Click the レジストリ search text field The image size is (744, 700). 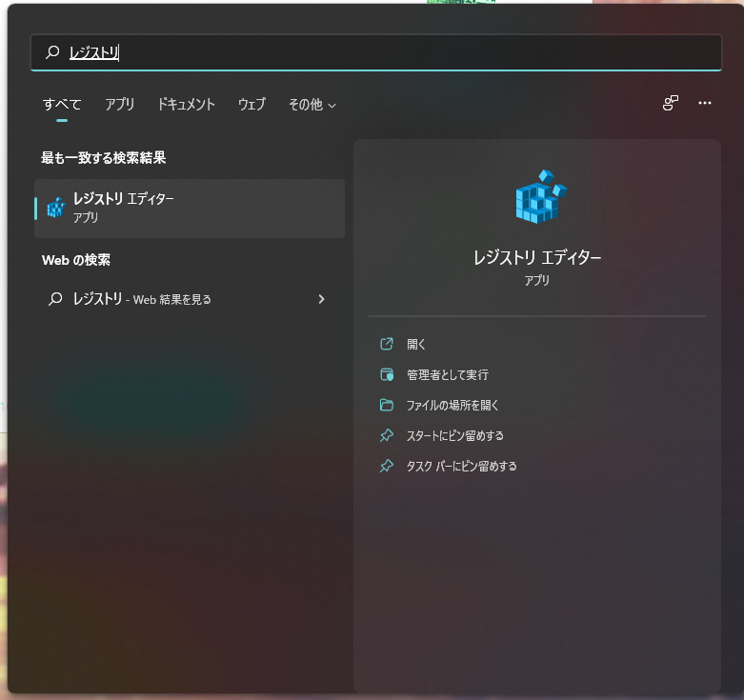(375, 52)
